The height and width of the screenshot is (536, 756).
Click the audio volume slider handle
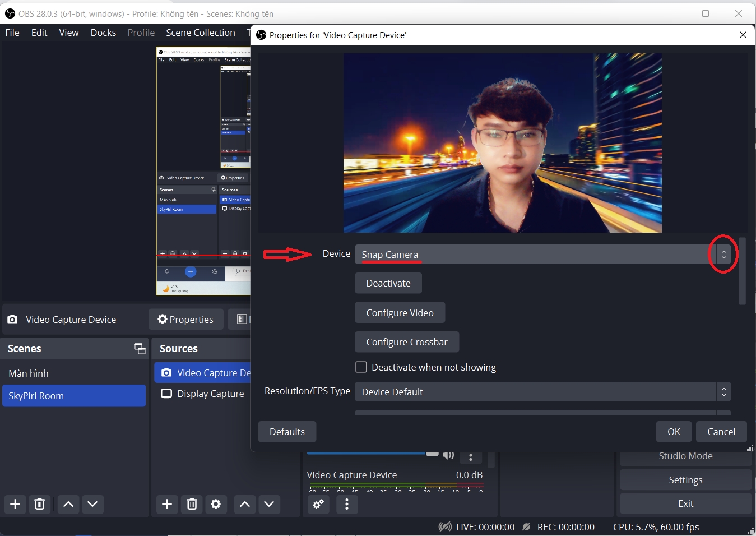432,453
